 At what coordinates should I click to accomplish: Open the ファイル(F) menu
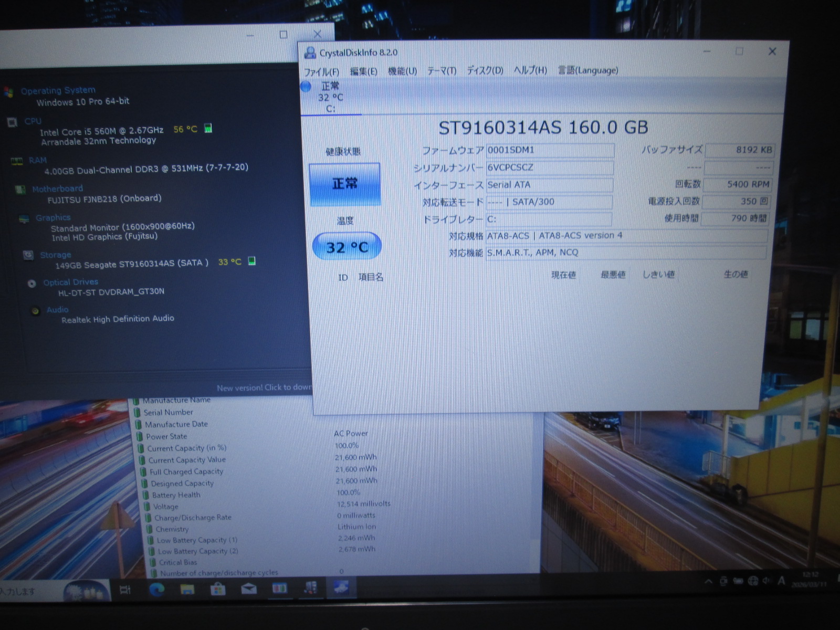[x=321, y=71]
